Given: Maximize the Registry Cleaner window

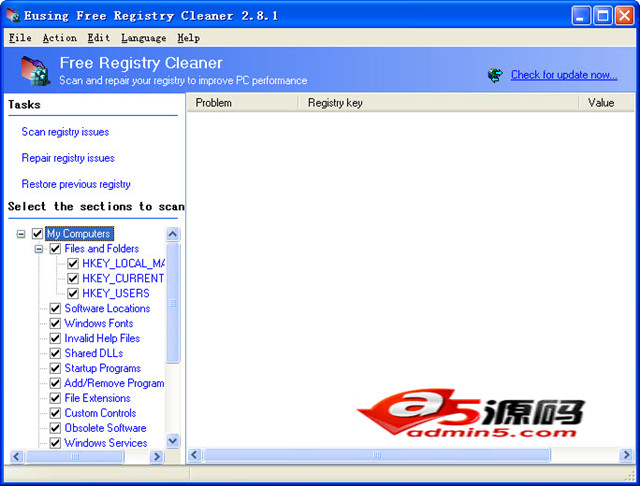Looking at the screenshot, I should coord(603,16).
